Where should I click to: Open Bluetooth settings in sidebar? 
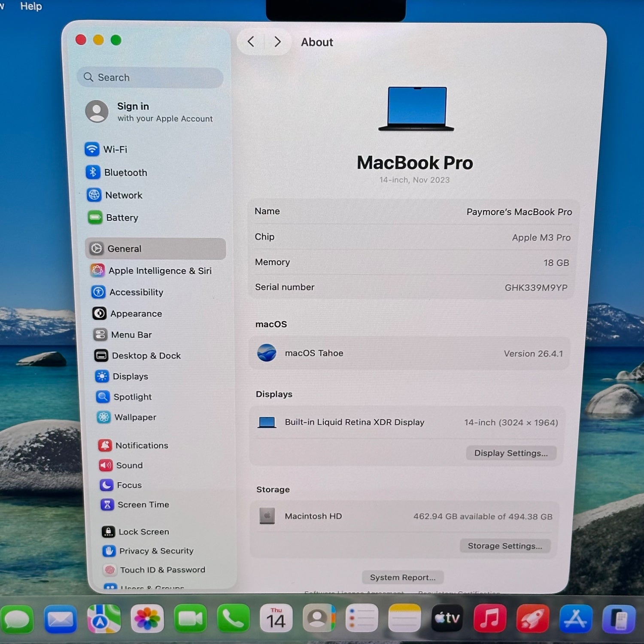(117, 173)
